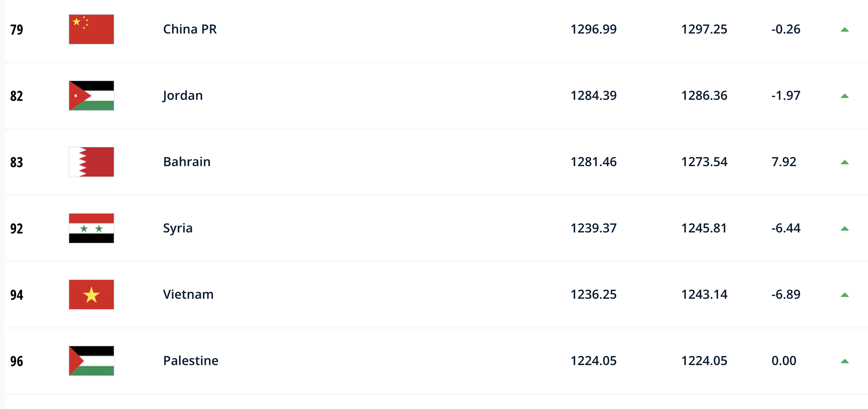This screenshot has width=868, height=409.
Task: Open the China PR team link
Action: point(190,29)
